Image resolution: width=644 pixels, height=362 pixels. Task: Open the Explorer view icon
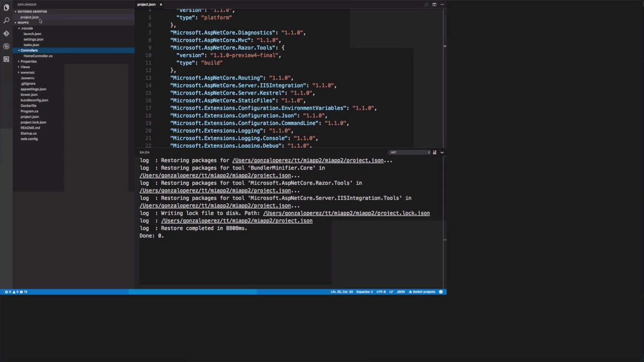(6, 8)
